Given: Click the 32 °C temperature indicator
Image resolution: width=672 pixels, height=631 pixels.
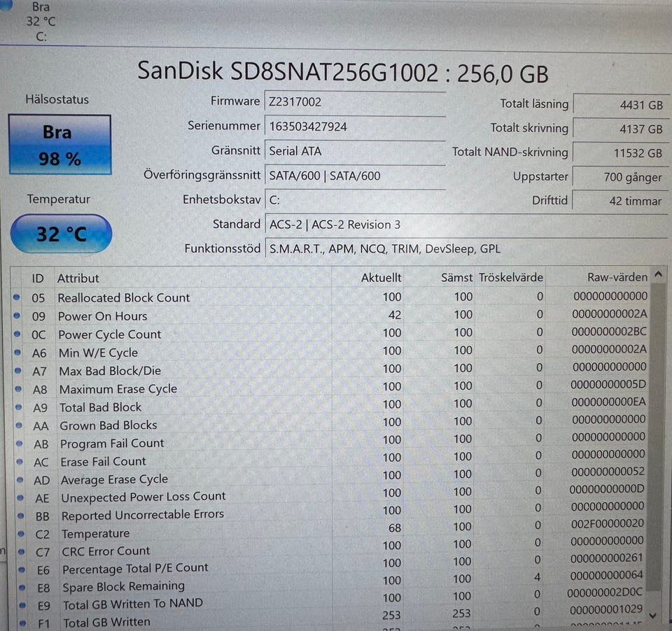Looking at the screenshot, I should [x=62, y=234].
